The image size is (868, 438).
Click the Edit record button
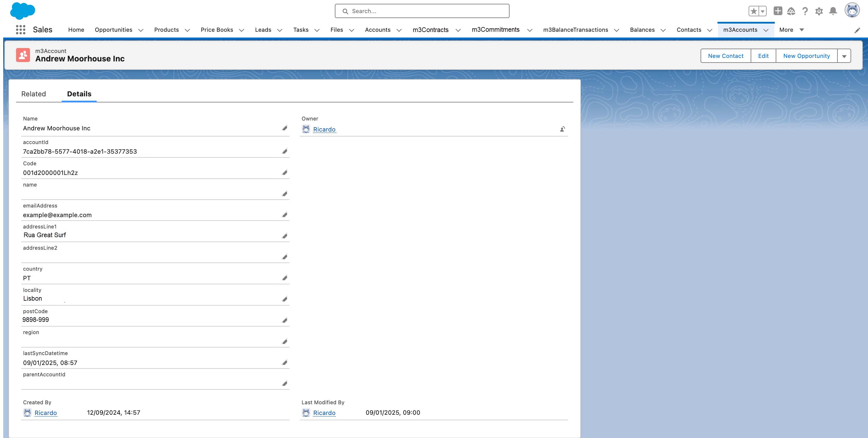(x=763, y=56)
